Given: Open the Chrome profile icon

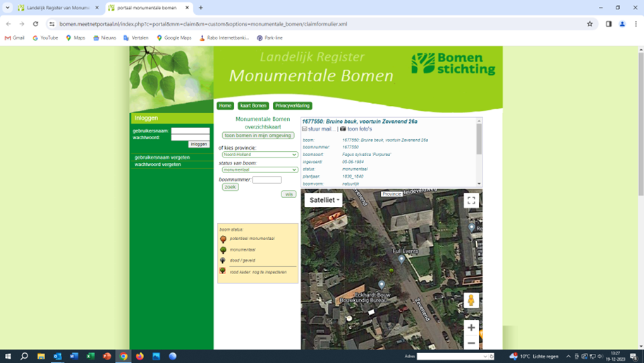Looking at the screenshot, I should [622, 24].
